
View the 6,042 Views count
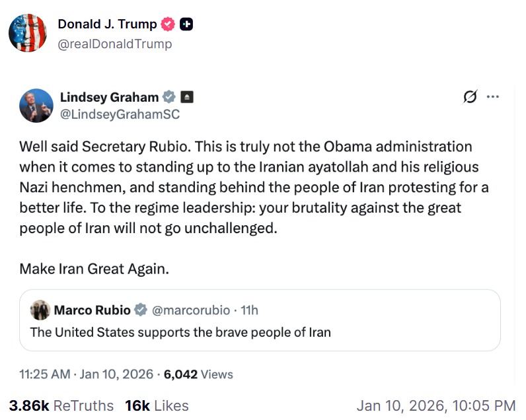click(198, 374)
